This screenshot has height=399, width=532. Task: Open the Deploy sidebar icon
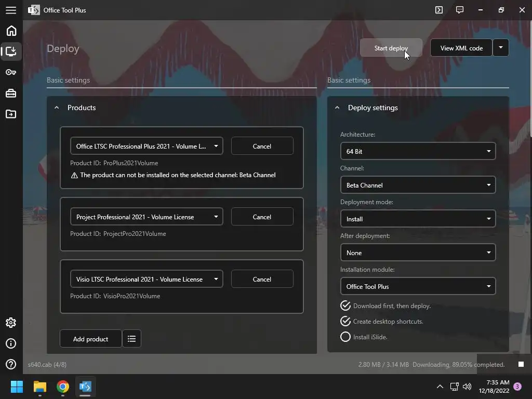pyautogui.click(x=11, y=51)
